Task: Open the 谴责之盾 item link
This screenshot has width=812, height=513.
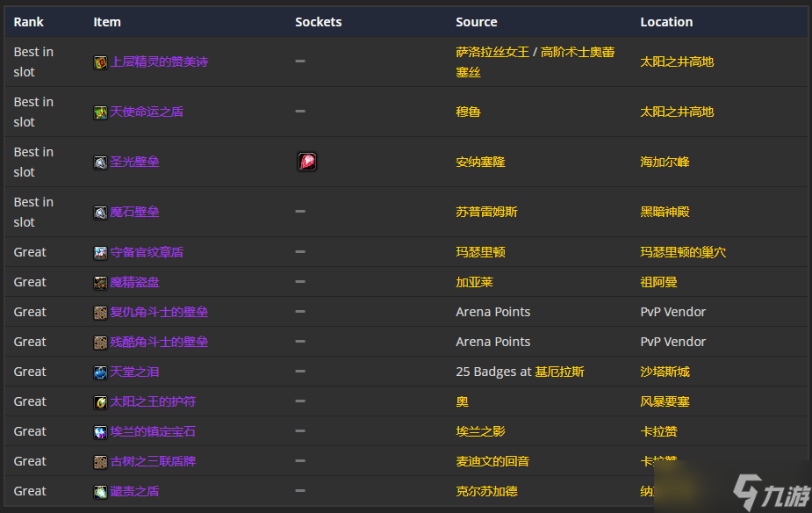Action: [134, 491]
